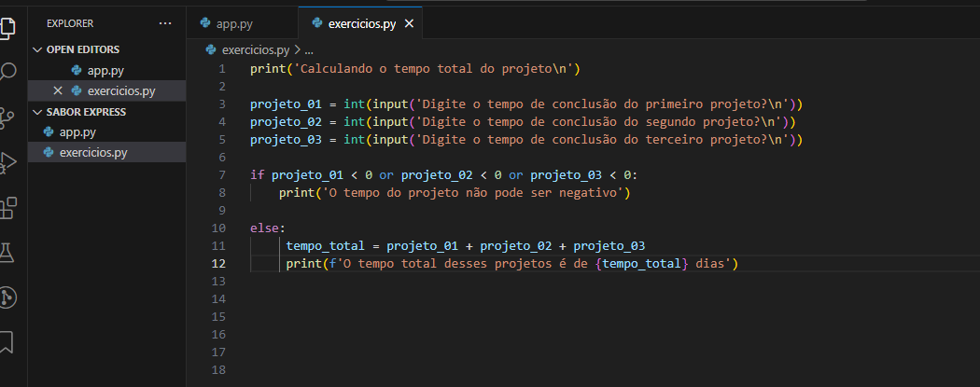Open the Extensions view
This screenshot has width=980, height=387.
click(7, 208)
